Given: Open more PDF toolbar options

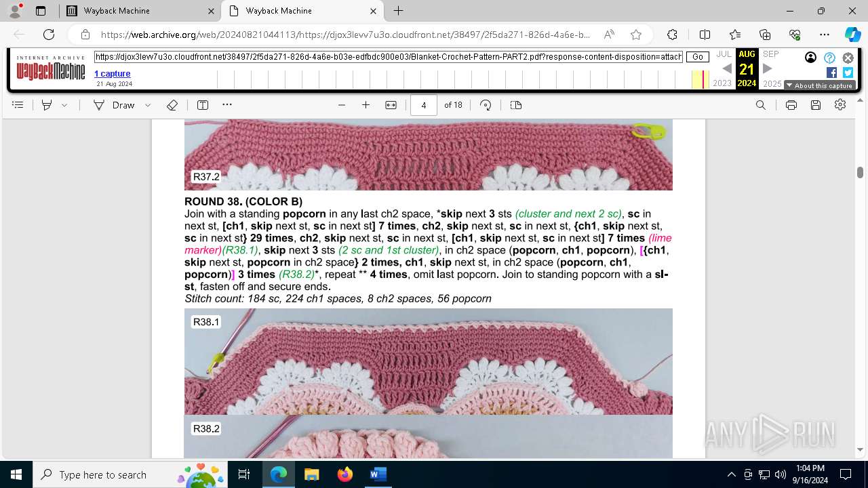Looking at the screenshot, I should pyautogui.click(x=227, y=105).
